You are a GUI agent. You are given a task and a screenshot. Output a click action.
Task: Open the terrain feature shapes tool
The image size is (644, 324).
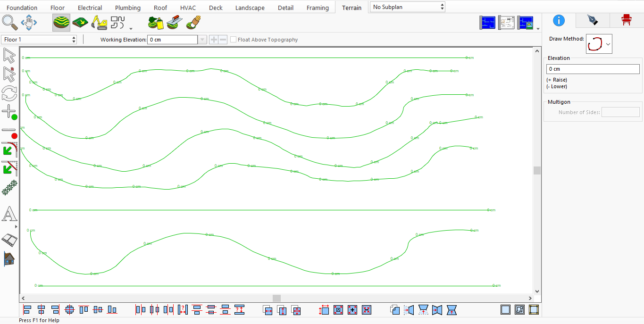(117, 21)
